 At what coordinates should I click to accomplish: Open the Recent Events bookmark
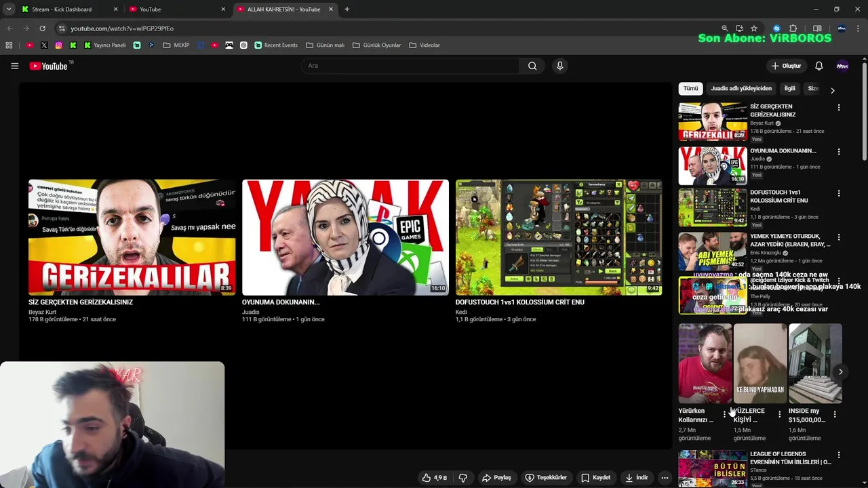pos(276,45)
